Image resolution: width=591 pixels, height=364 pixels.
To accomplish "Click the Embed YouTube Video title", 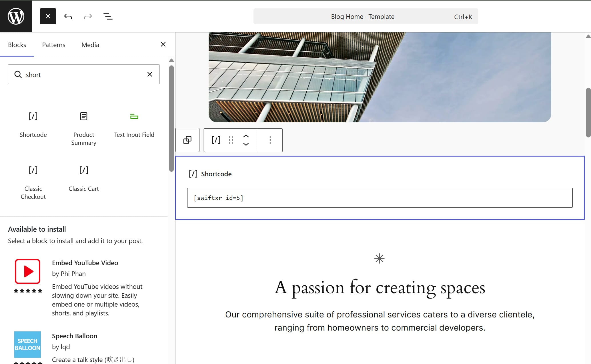I will (x=85, y=263).
